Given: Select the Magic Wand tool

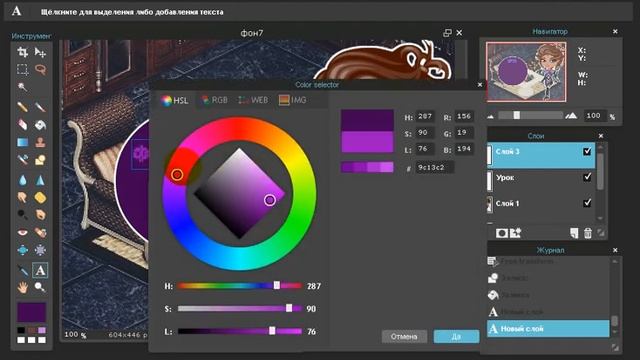Looking at the screenshot, I should 22,87.
